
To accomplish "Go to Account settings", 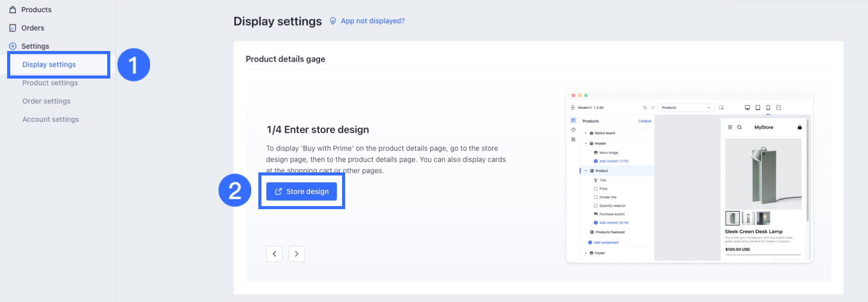I will click(51, 119).
